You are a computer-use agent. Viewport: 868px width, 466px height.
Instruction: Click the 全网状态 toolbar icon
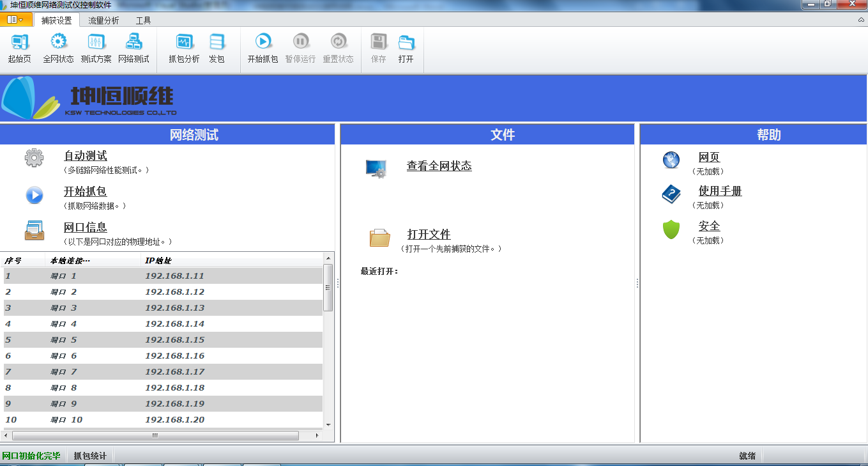[58, 49]
